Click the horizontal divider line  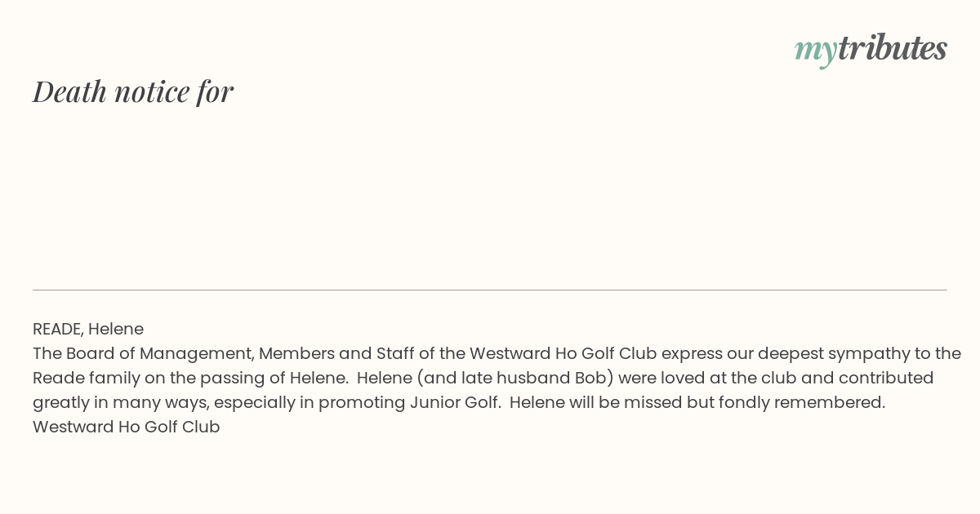tap(490, 290)
